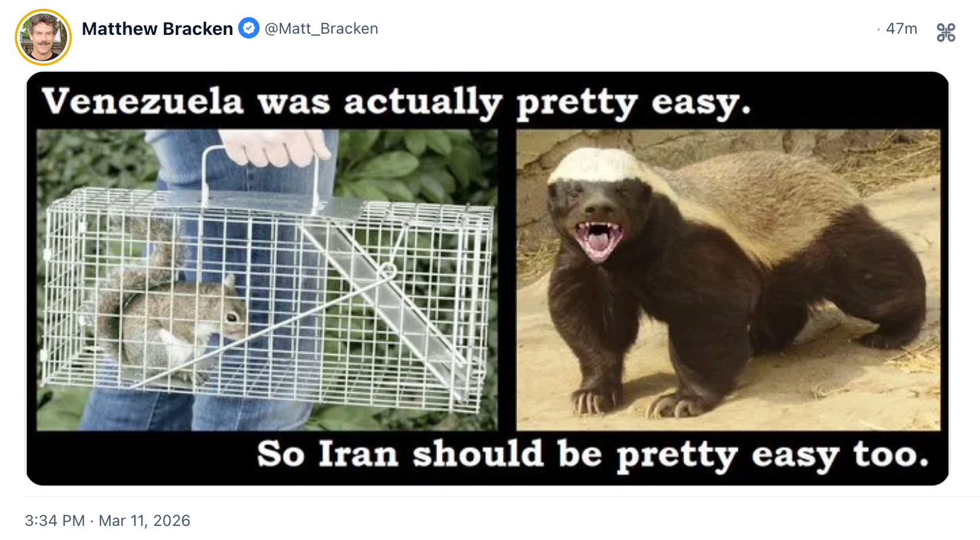Click the 47m relative timestamp
Screen dimensions: 980x540
[x=902, y=29]
